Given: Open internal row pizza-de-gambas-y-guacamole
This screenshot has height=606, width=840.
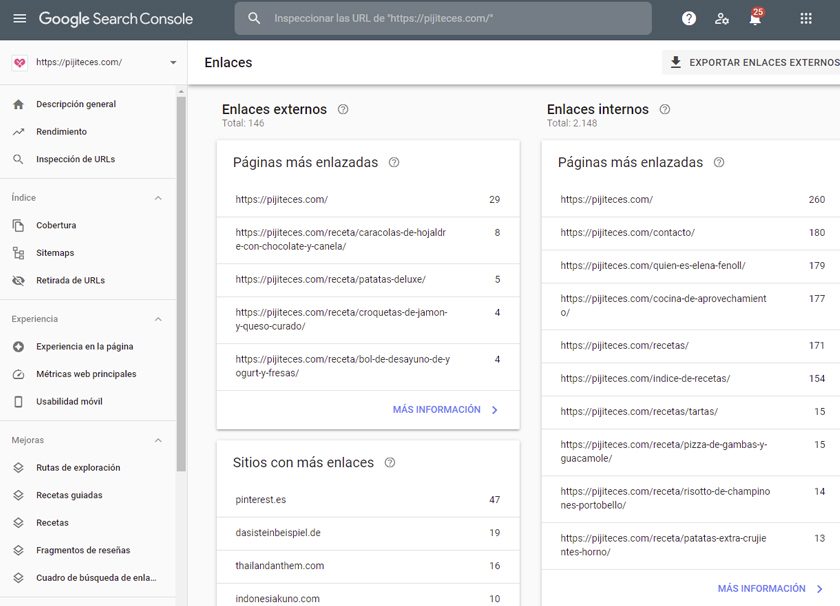Looking at the screenshot, I should (x=691, y=452).
